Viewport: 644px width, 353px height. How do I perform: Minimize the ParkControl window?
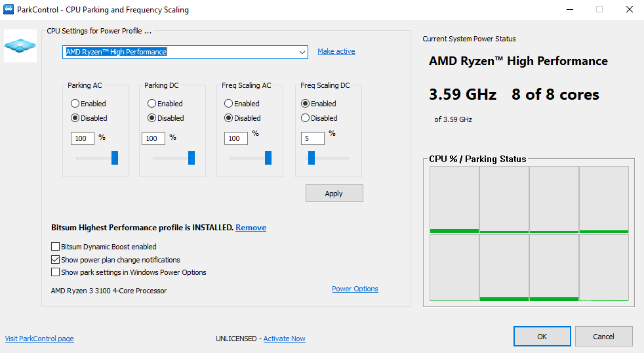(x=570, y=9)
